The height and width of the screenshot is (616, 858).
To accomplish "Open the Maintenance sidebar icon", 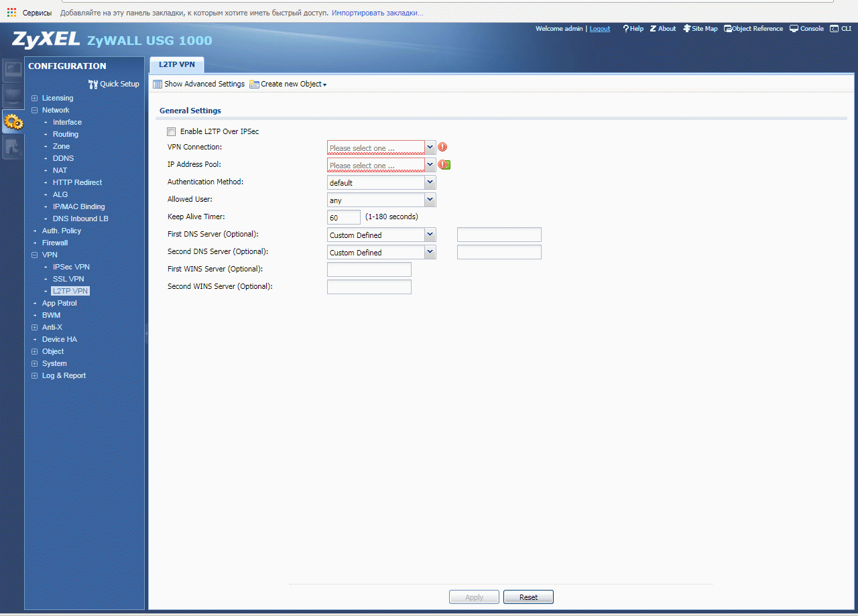I will [x=13, y=147].
